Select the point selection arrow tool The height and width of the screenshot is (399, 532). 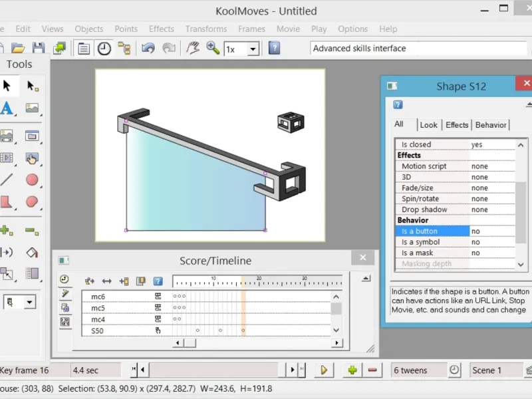[x=32, y=86]
